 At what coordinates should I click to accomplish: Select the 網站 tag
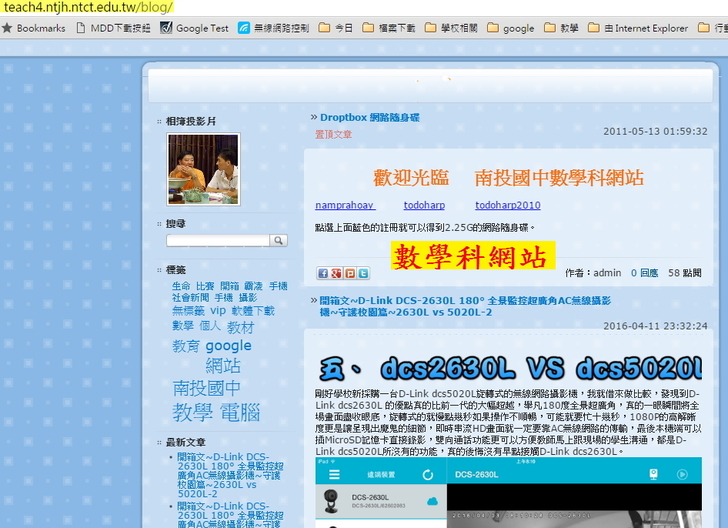click(223, 366)
